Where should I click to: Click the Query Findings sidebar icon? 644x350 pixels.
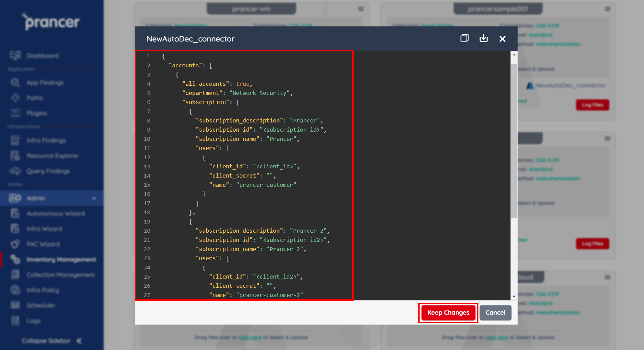(x=15, y=171)
